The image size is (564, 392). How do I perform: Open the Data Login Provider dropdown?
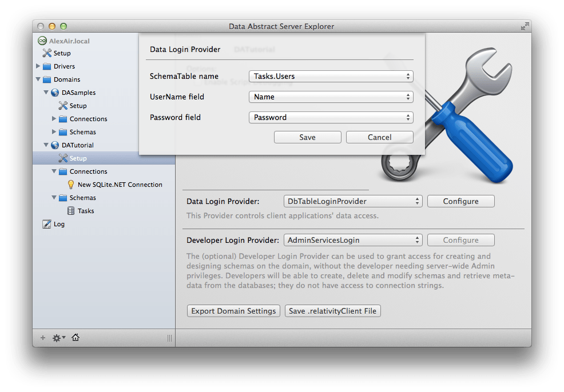(353, 201)
